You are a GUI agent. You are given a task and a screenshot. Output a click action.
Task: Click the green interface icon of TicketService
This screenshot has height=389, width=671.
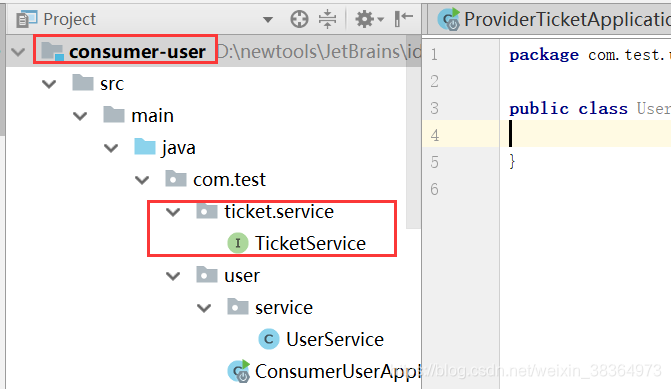tap(238, 243)
